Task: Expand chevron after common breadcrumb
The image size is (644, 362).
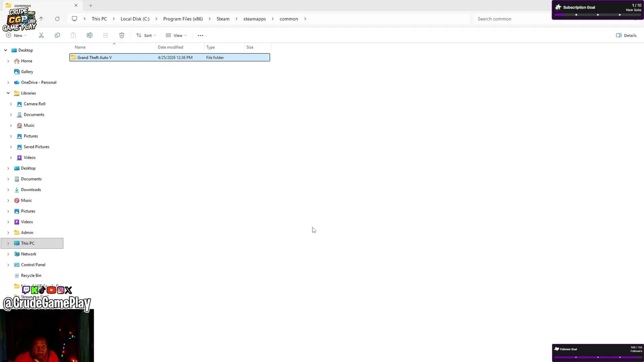Action: click(305, 19)
